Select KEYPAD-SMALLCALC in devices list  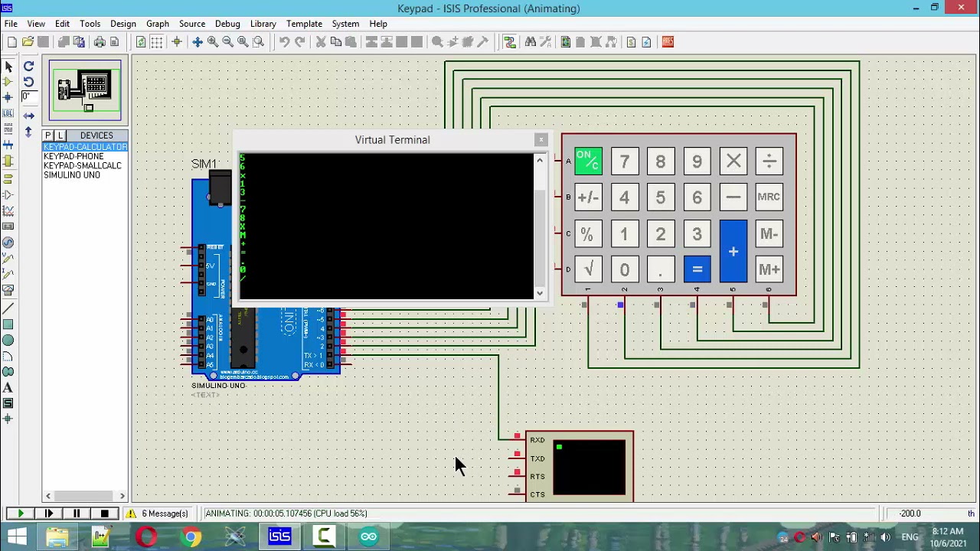83,165
